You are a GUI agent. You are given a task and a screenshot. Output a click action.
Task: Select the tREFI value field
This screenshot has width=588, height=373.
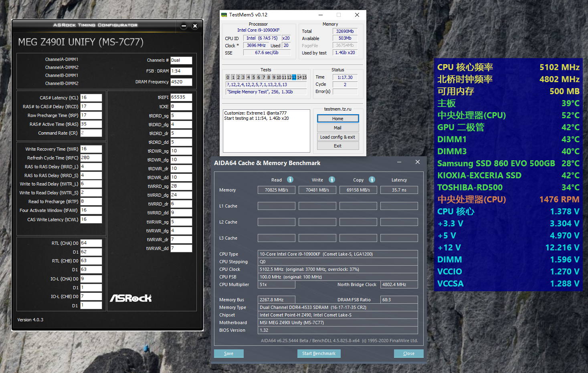pyautogui.click(x=181, y=97)
